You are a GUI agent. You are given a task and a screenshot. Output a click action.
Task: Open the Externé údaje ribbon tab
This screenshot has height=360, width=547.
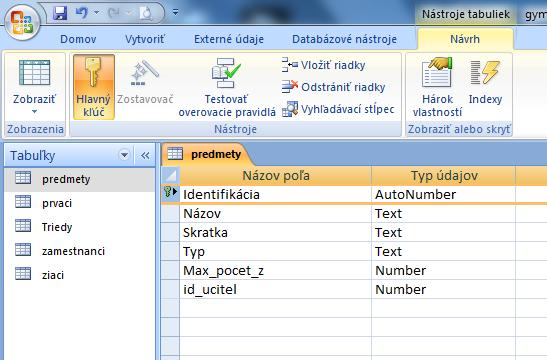point(229,39)
